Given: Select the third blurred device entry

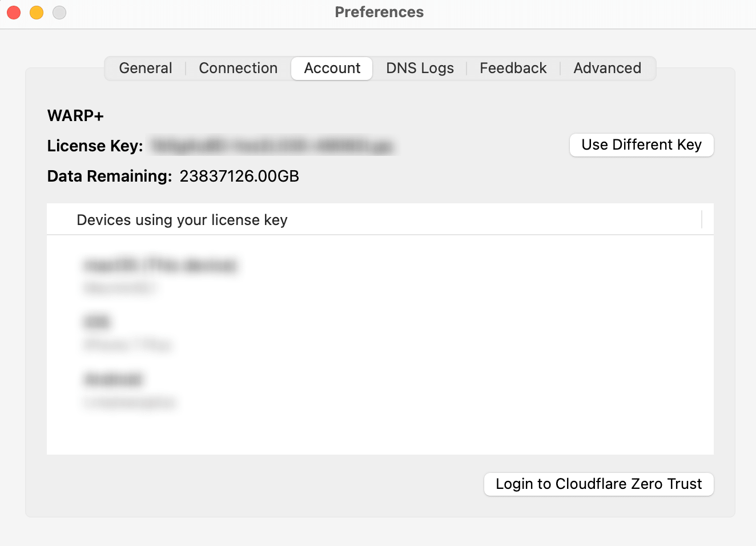Looking at the screenshot, I should [130, 391].
